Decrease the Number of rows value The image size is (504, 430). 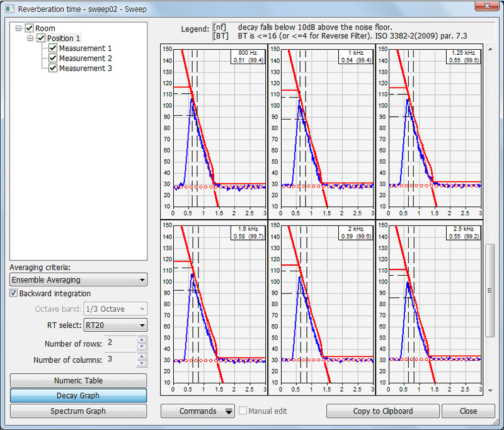coord(142,346)
